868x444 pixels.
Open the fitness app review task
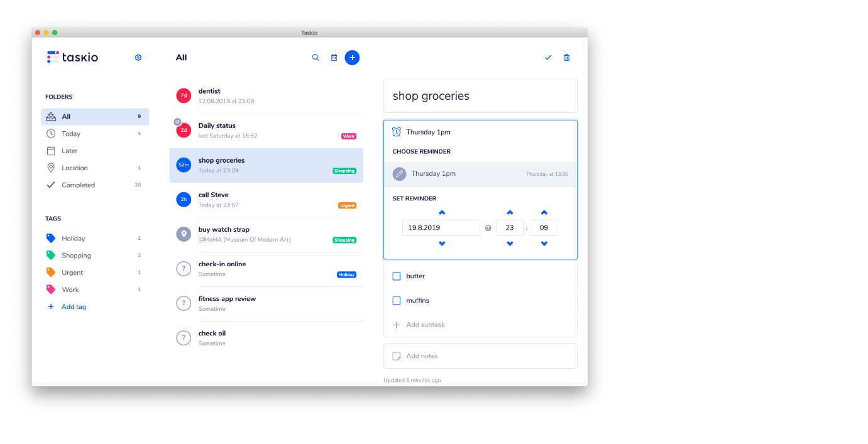(x=266, y=303)
